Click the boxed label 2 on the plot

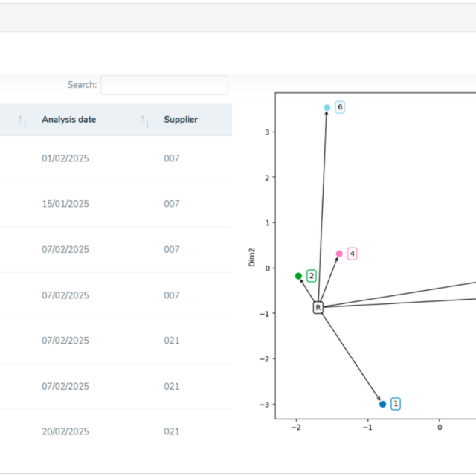point(312,276)
